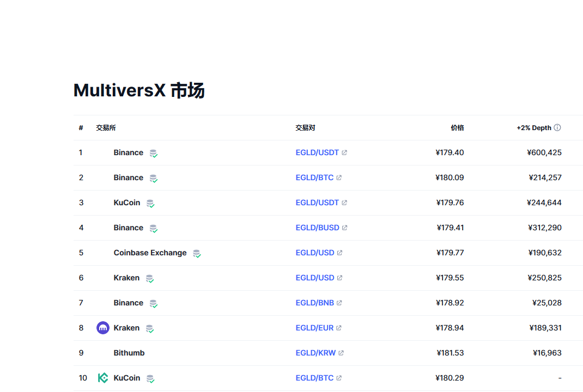
Task: Click the reserves badge beside KuCoin row 10
Action: coord(150,378)
